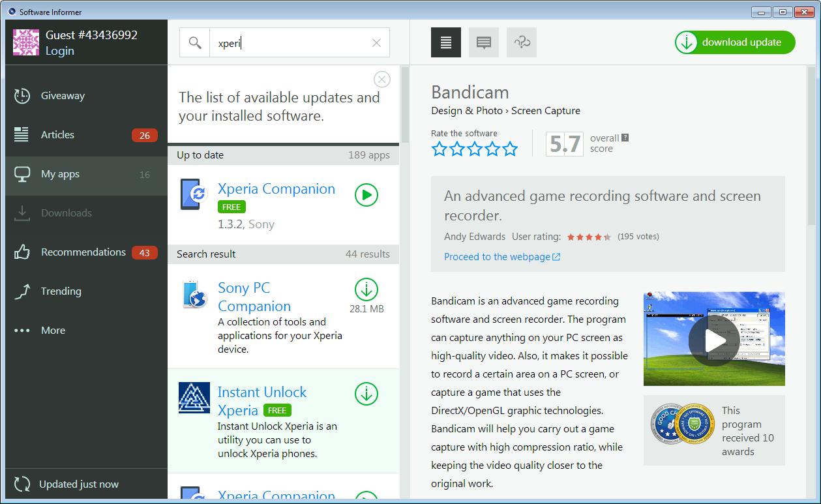Download Sony PC Companion
The image size is (821, 504).
click(366, 290)
